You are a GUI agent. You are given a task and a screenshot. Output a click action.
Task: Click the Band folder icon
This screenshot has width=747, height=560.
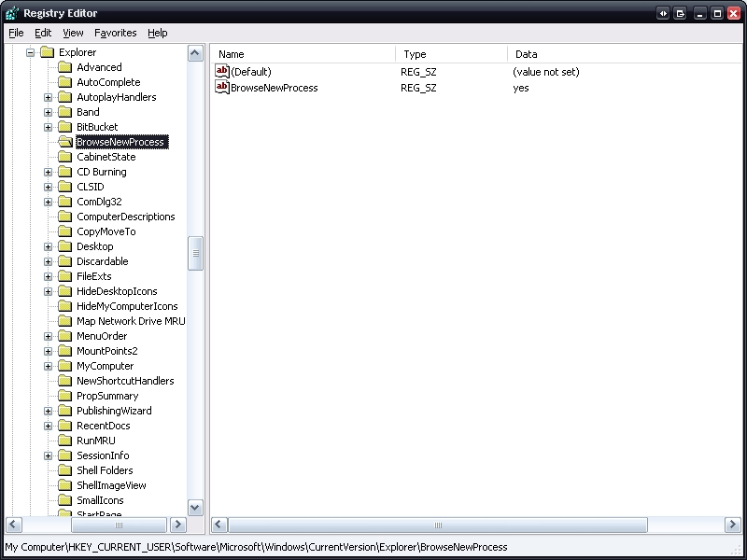pos(64,112)
